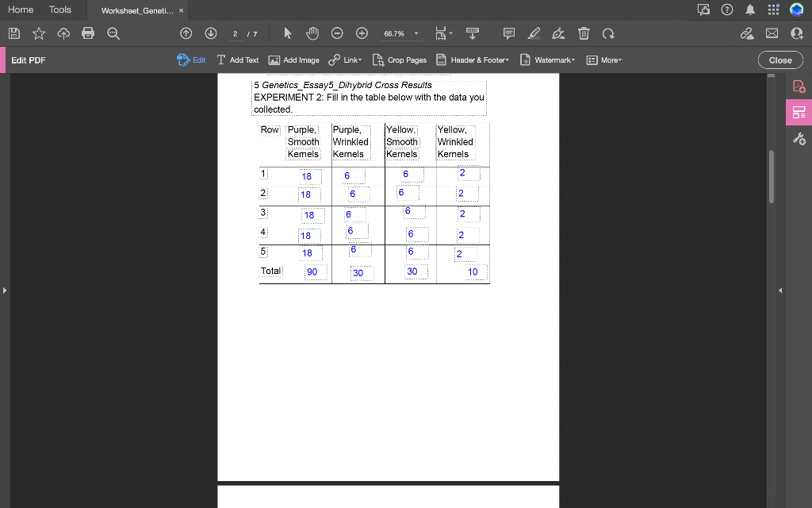Open the Crop Pages tool
Viewport: 812px width, 508px height.
click(399, 60)
